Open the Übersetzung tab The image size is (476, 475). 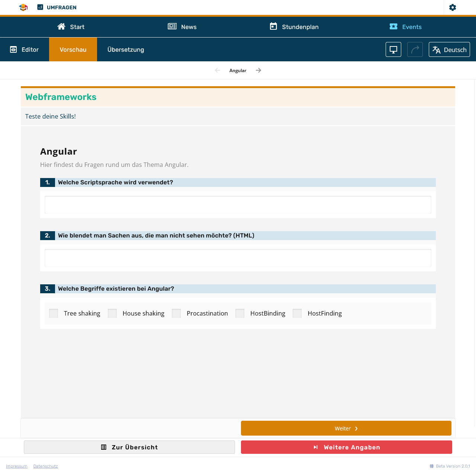coord(126,49)
